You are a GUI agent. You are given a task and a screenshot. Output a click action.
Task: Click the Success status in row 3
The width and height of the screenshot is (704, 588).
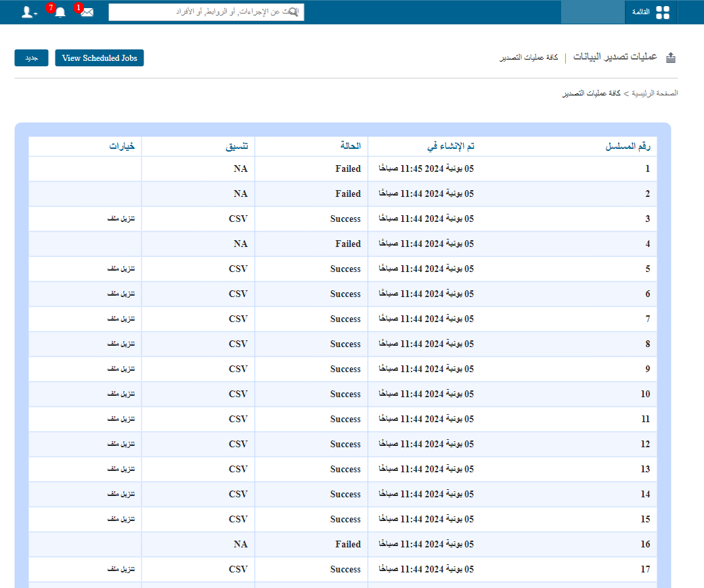(x=345, y=219)
